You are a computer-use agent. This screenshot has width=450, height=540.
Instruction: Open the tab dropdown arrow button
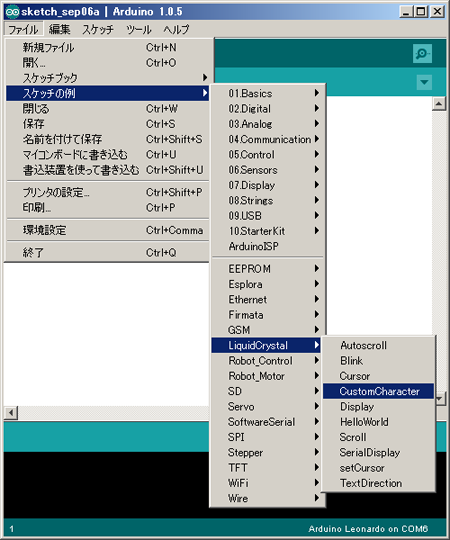(x=424, y=82)
